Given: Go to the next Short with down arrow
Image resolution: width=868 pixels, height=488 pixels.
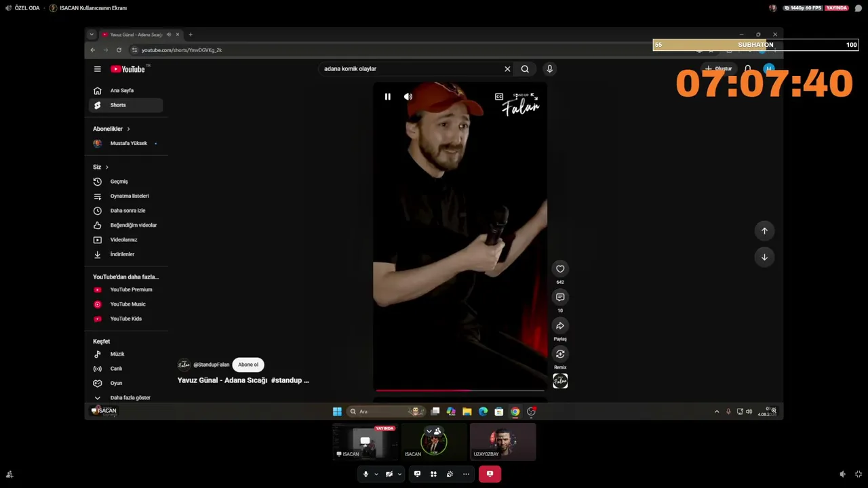Looking at the screenshot, I should (x=764, y=257).
